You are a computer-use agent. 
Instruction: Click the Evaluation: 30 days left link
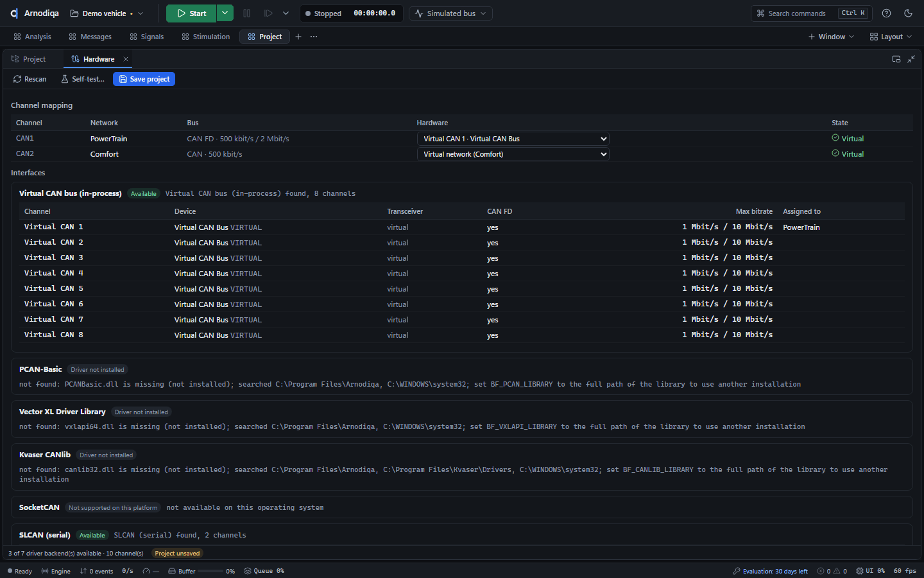tap(770, 571)
